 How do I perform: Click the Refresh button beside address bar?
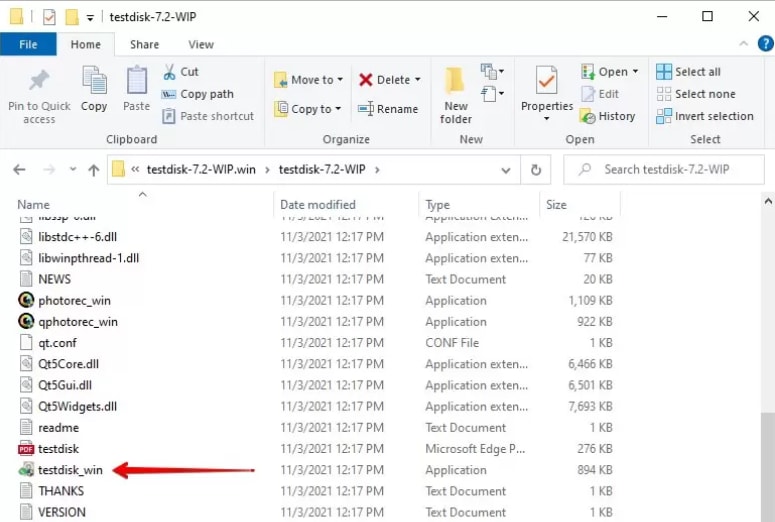(x=536, y=170)
